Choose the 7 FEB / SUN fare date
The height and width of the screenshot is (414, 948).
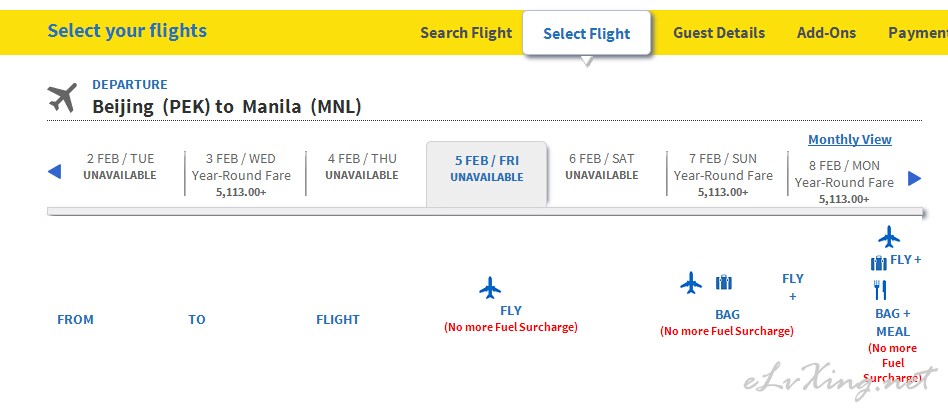click(x=723, y=175)
